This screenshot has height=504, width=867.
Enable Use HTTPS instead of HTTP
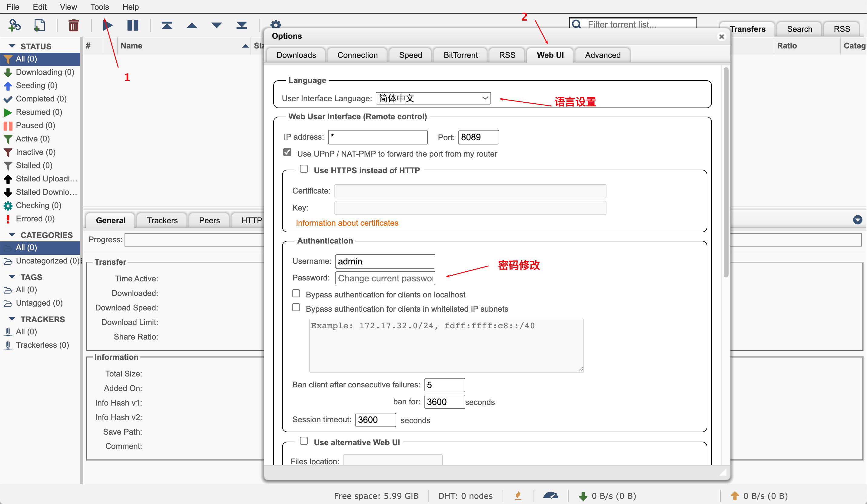coord(304,169)
